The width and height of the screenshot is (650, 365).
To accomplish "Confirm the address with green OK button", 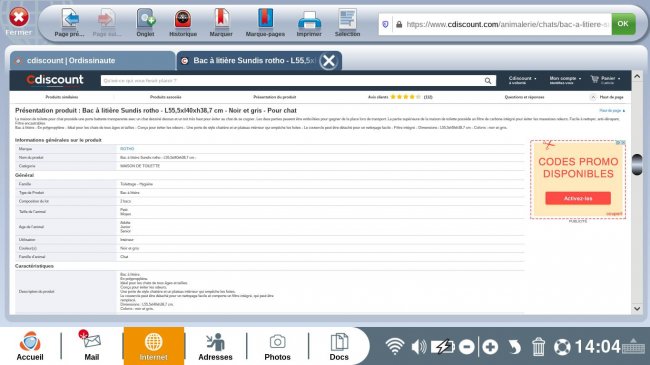I will click(623, 24).
